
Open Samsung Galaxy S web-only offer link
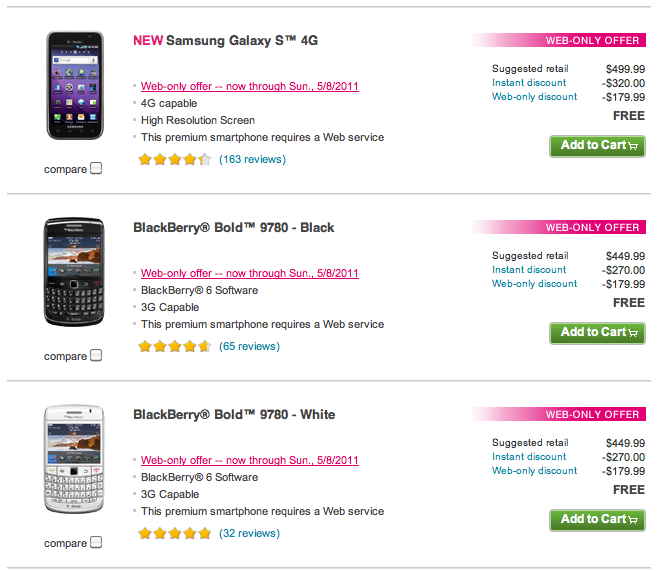(249, 87)
